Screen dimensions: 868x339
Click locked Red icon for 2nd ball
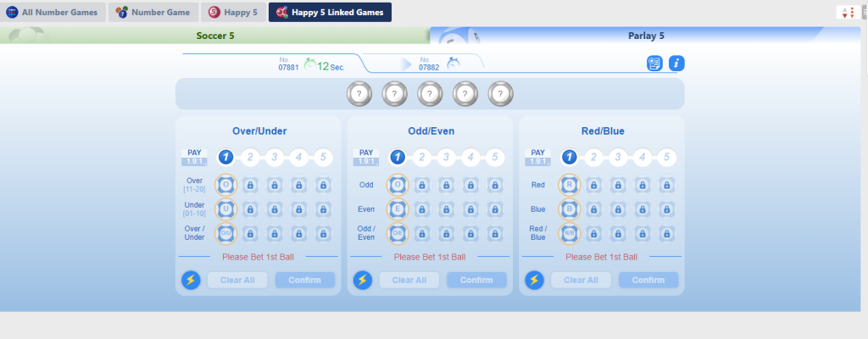coord(593,185)
